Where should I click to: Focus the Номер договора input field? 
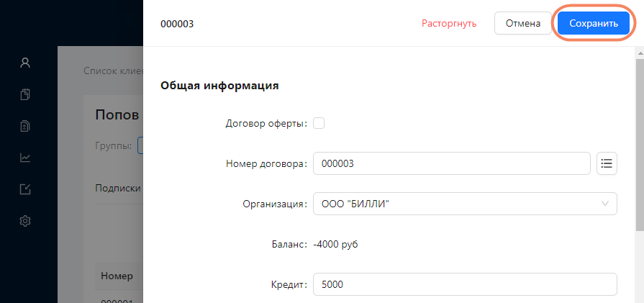point(452,163)
